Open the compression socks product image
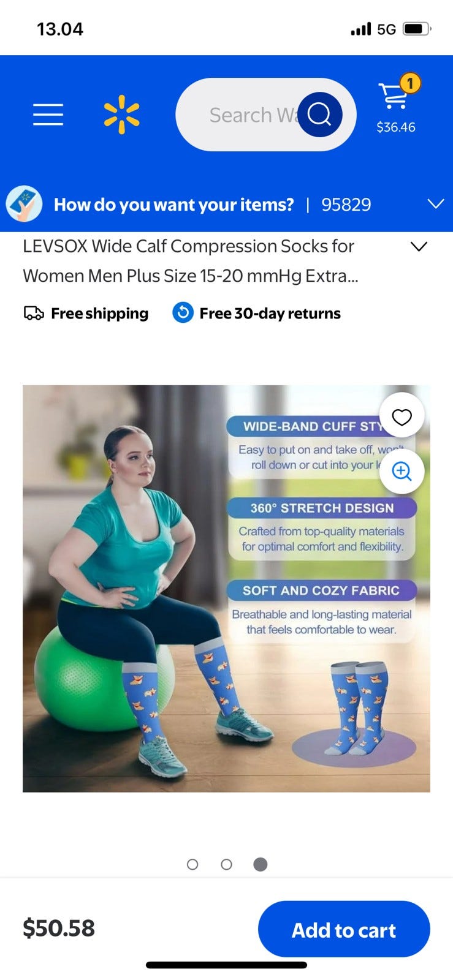 point(226,589)
